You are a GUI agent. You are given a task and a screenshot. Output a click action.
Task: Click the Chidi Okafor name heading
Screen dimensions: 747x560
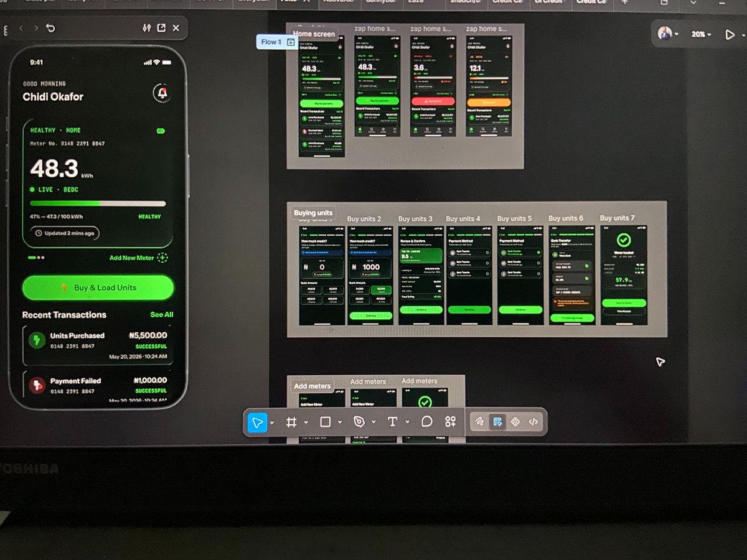[53, 96]
